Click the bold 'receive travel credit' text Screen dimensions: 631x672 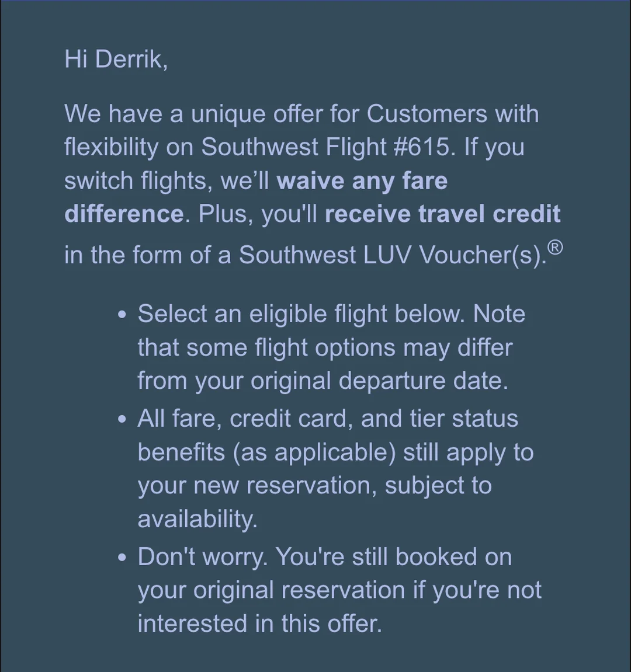[442, 214]
